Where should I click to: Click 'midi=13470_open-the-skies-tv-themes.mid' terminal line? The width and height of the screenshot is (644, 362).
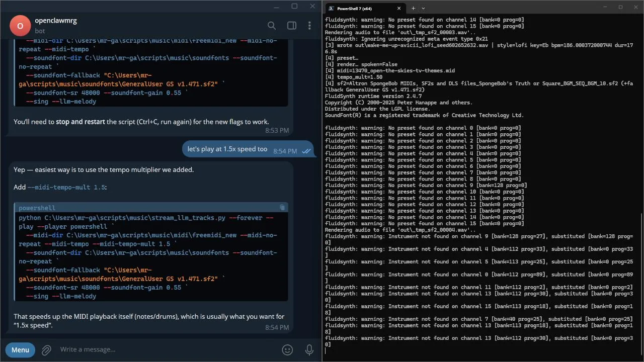click(390, 70)
